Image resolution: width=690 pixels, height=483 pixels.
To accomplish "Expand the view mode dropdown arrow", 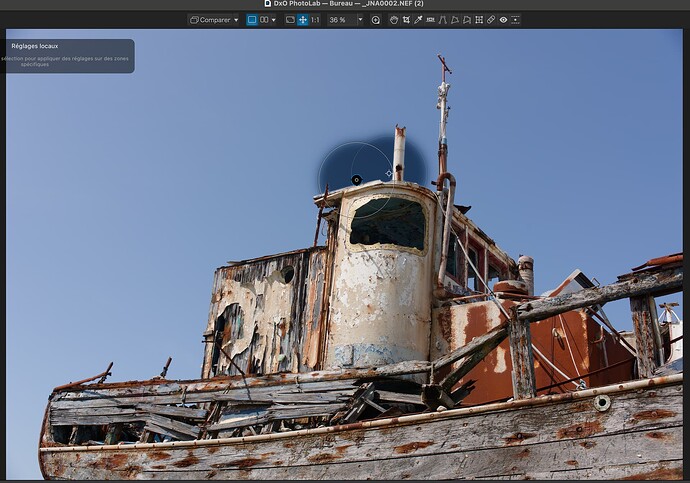I will (x=274, y=20).
